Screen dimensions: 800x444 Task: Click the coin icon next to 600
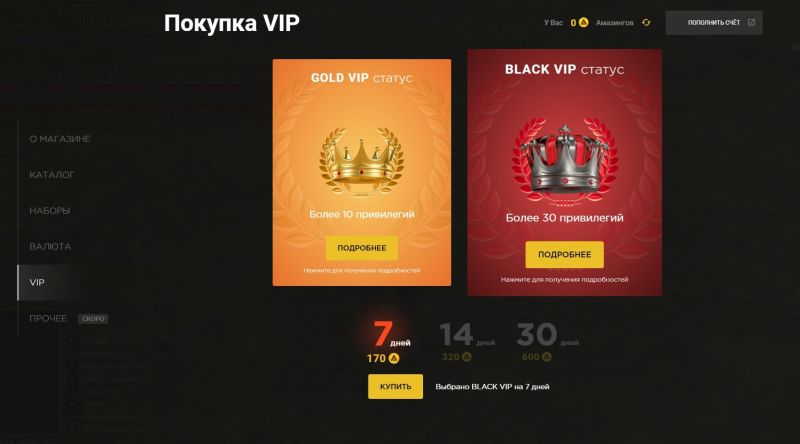pyautogui.click(x=546, y=357)
